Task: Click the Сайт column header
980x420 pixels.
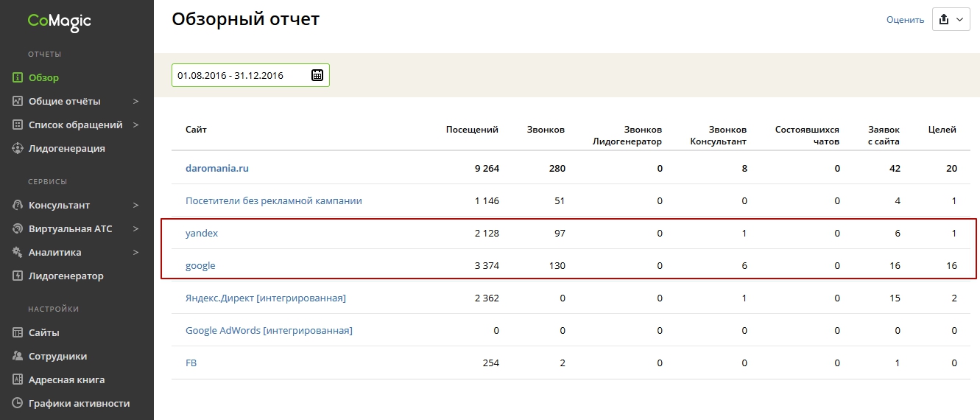Action: pyautogui.click(x=197, y=130)
